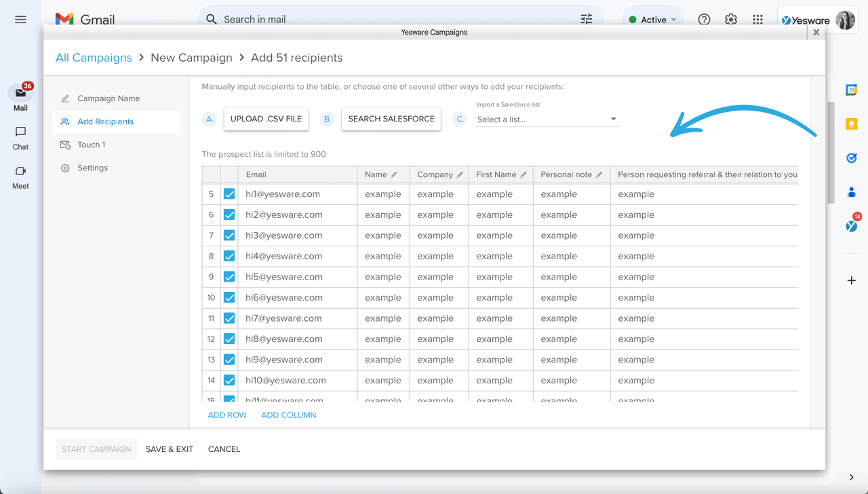
Task: Open the Google apps grid
Action: tap(757, 20)
